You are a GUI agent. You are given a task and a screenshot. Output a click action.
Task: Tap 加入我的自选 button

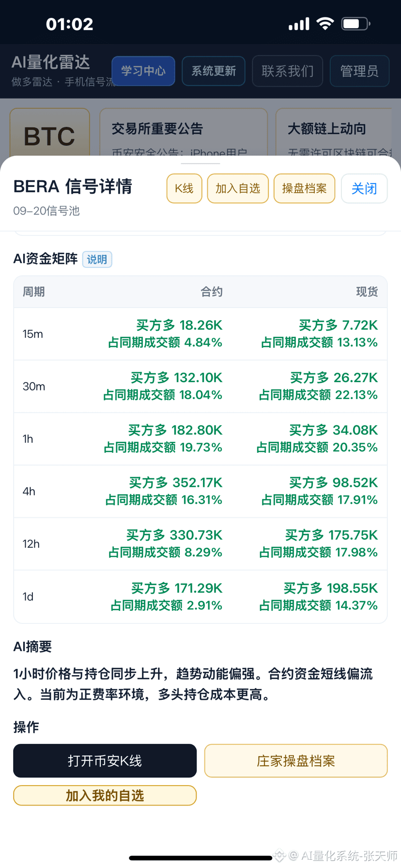tap(105, 795)
